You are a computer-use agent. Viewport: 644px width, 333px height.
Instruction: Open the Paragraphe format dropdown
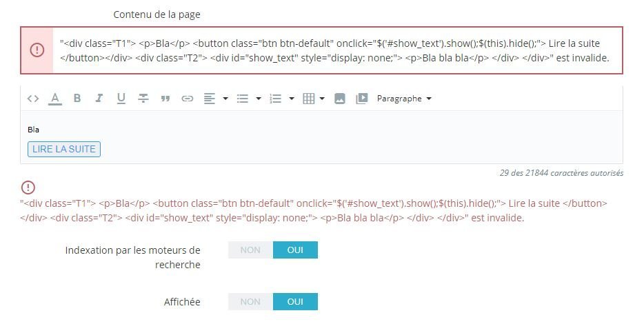tap(404, 99)
